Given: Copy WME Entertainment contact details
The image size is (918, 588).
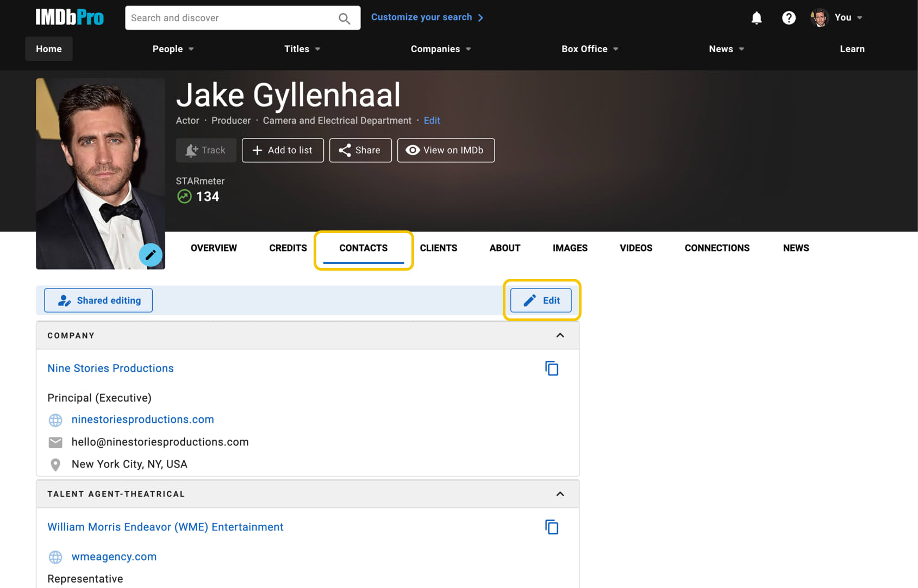Looking at the screenshot, I should (x=552, y=527).
